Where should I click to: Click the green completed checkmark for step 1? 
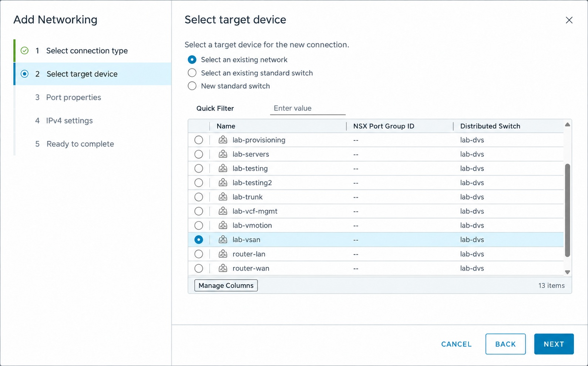click(x=24, y=51)
